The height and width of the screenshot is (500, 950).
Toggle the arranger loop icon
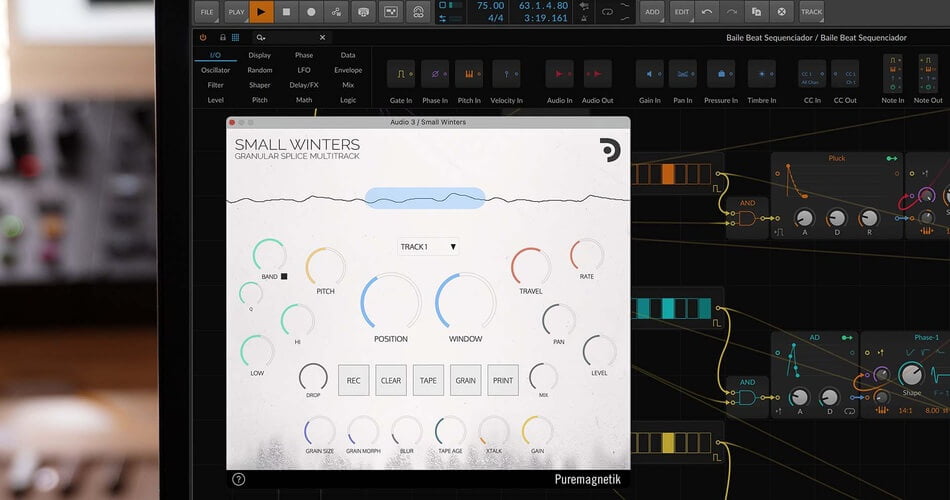pyautogui.click(x=607, y=12)
